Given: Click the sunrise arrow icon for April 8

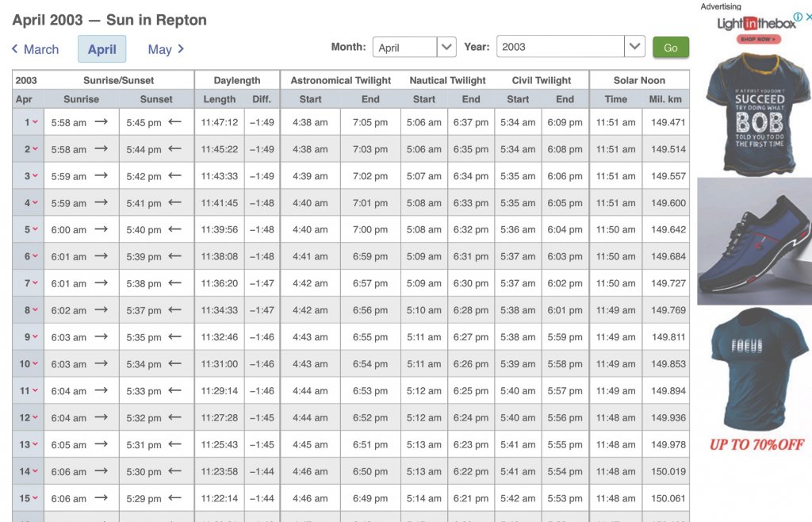Looking at the screenshot, I should (101, 310).
